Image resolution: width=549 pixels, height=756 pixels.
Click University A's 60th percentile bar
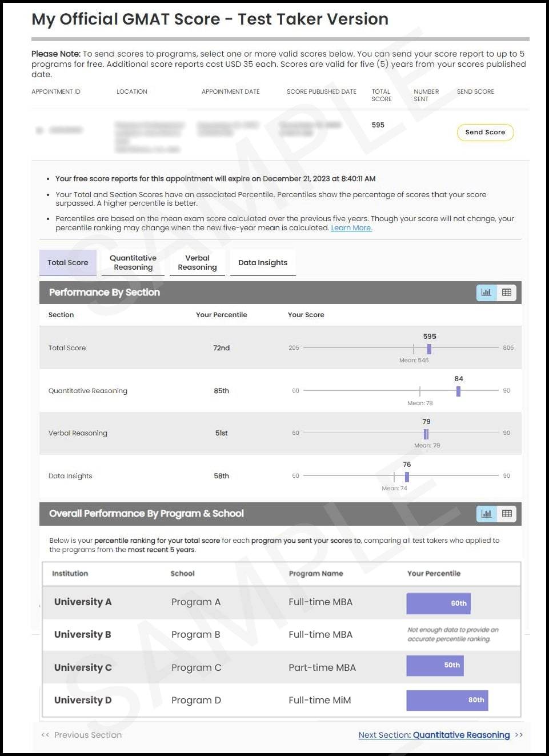click(438, 603)
